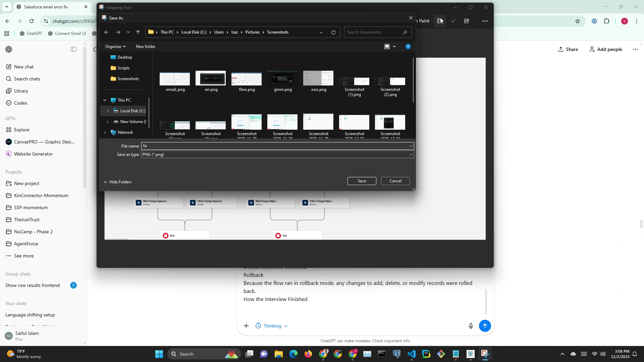The width and height of the screenshot is (644, 362).
Task: Open the Thinking mode dropdown
Action: pyautogui.click(x=272, y=326)
